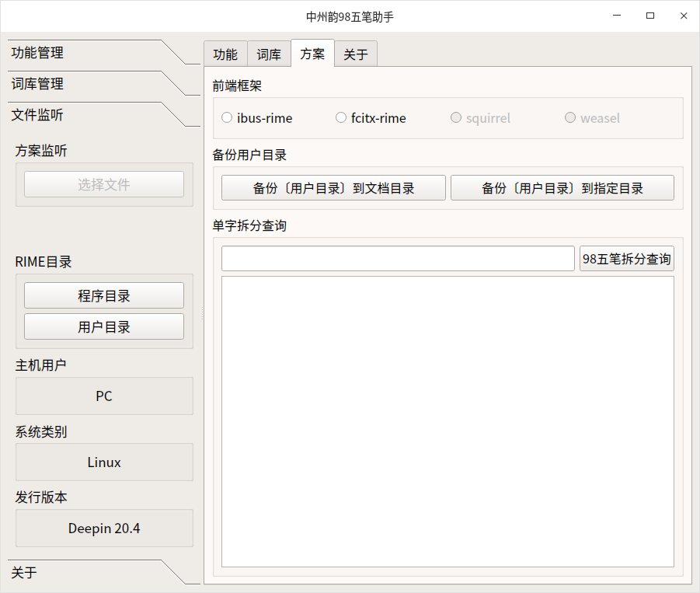Open the 用户目录 directory

point(103,326)
